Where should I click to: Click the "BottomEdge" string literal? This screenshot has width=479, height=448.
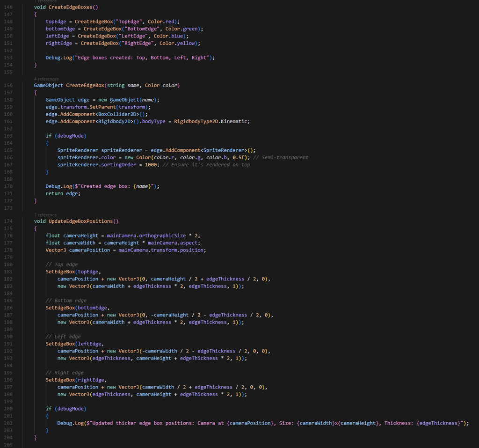[142, 29]
